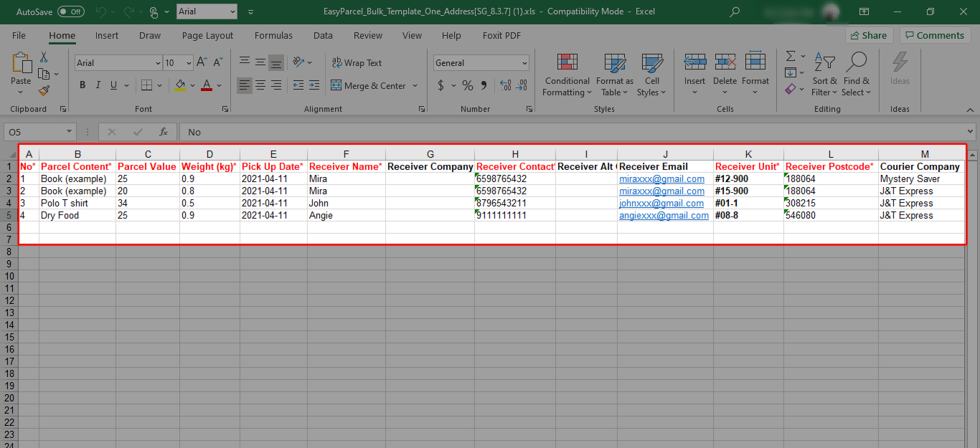Click the AutoSum icon
The image size is (980, 448).
click(790, 57)
